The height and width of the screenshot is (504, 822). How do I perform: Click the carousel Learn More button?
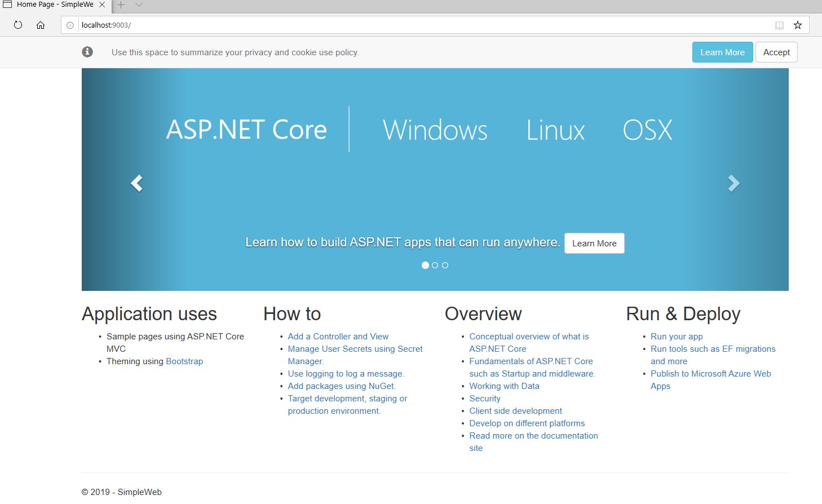(x=594, y=244)
